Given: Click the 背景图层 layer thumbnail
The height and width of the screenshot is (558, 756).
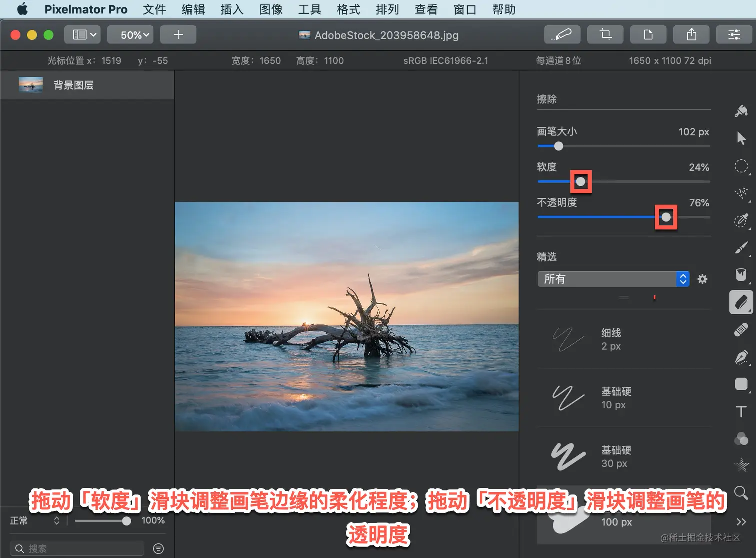Looking at the screenshot, I should coord(31,85).
